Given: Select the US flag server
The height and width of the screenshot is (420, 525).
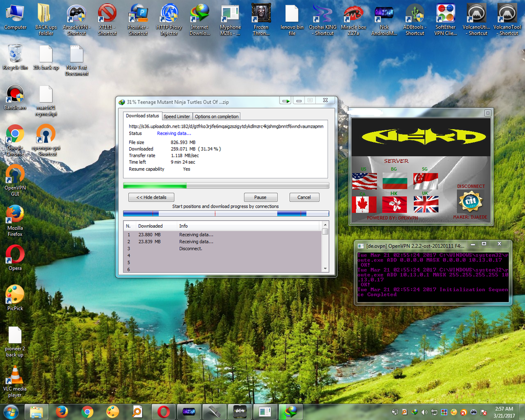Looking at the screenshot, I should pyautogui.click(x=365, y=181).
